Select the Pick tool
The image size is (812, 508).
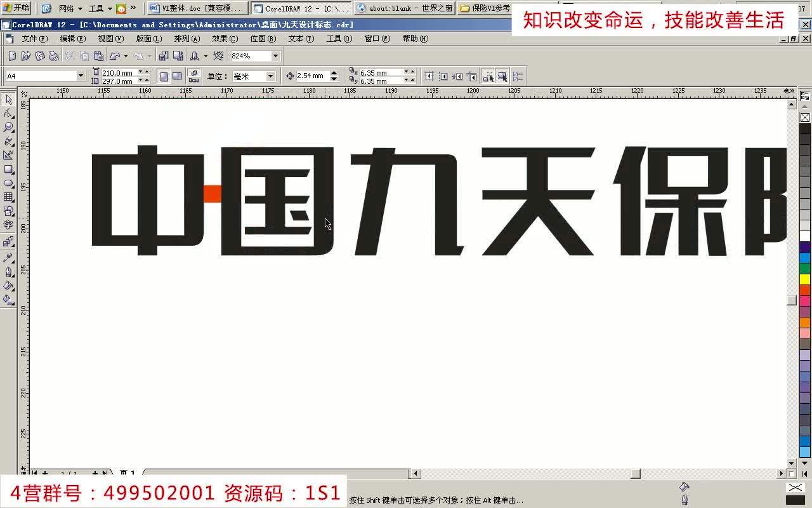click(x=9, y=100)
